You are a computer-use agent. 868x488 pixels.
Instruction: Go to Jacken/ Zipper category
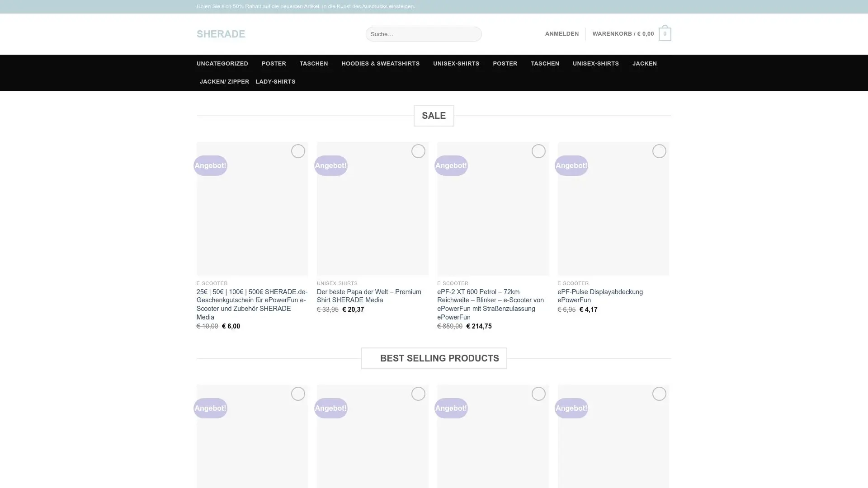point(224,82)
